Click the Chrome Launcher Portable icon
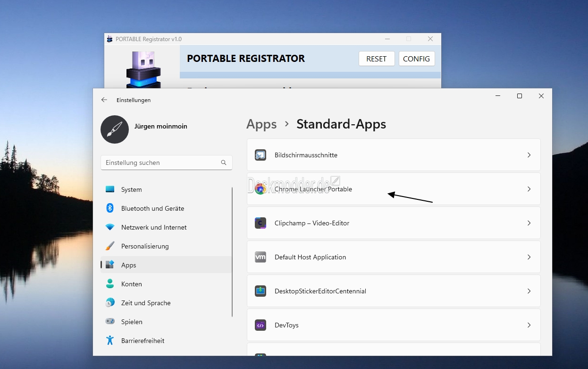Viewport: 588px width, 369px height. point(260,189)
